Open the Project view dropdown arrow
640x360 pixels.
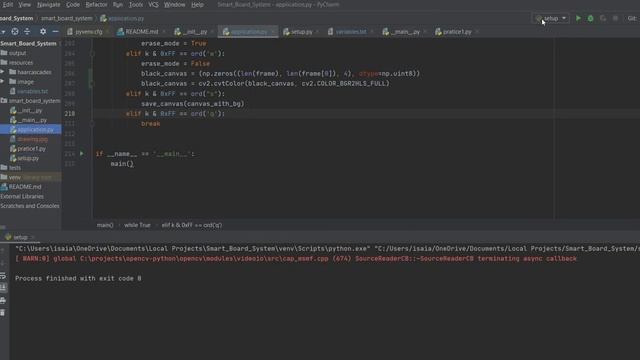[x=3, y=32]
